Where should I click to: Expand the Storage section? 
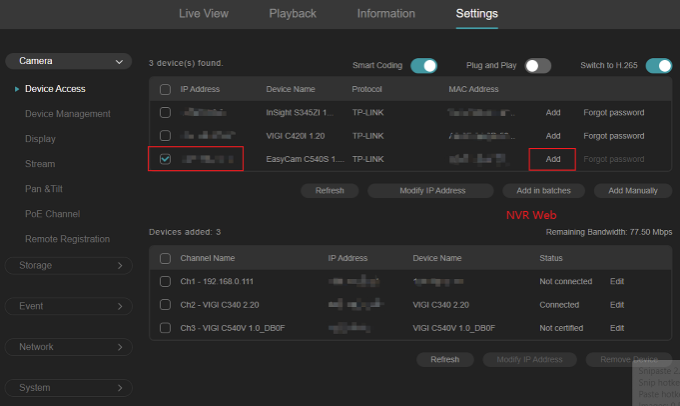(68, 266)
